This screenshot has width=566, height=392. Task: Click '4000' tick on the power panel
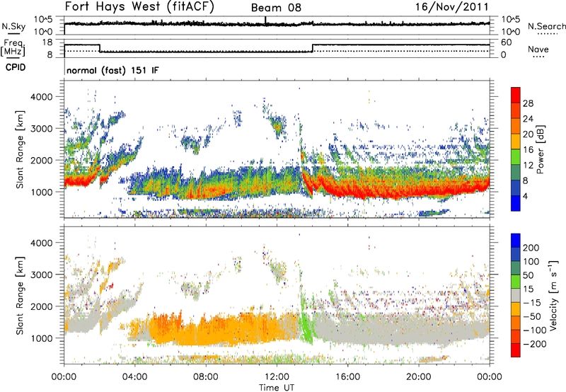click(41, 97)
